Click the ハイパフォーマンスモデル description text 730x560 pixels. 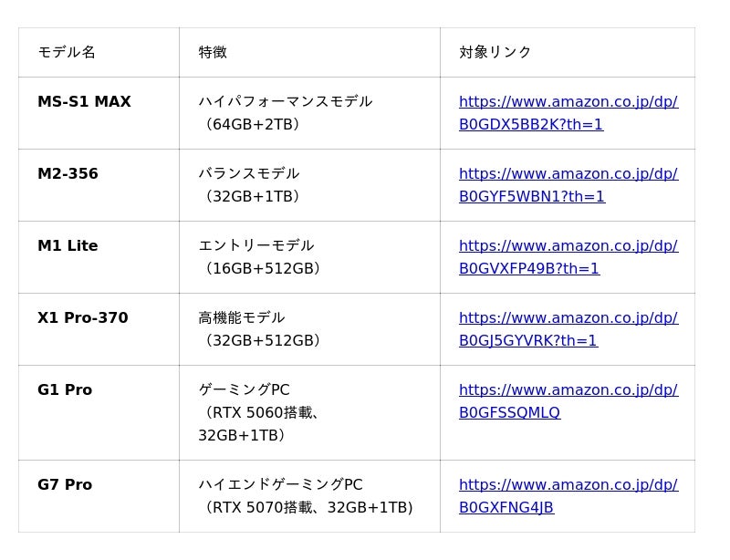coord(286,101)
